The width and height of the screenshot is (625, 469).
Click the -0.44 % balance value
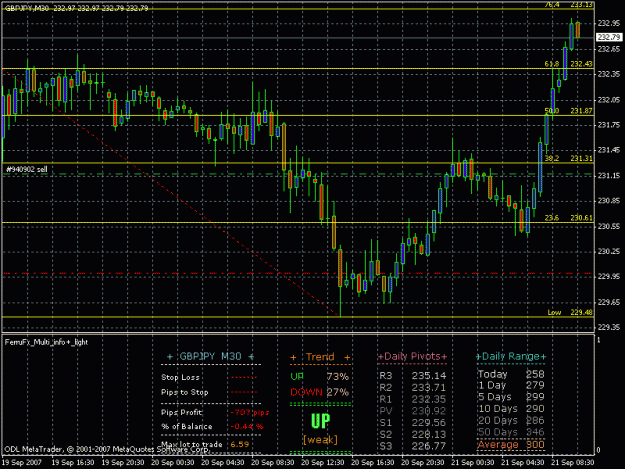point(247,426)
